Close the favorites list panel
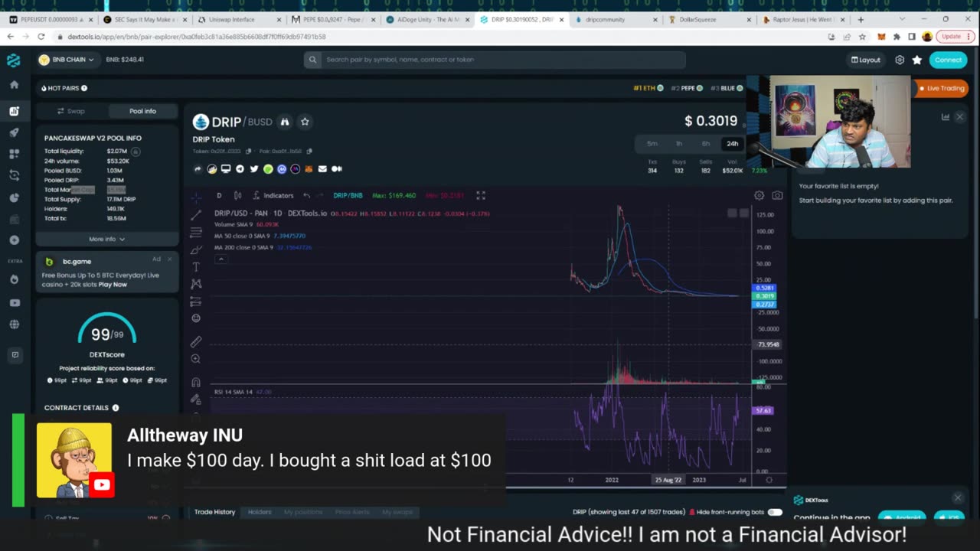This screenshot has height=551, width=980. pos(959,117)
